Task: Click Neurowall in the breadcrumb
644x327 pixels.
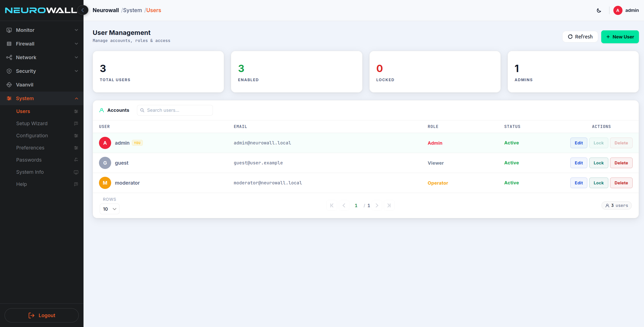Action: [106, 10]
